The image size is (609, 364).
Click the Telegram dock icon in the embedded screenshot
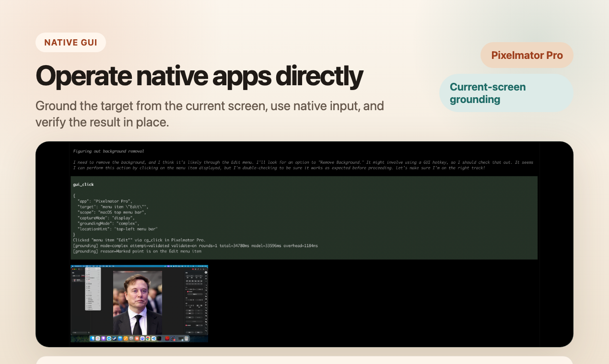[x=109, y=339]
